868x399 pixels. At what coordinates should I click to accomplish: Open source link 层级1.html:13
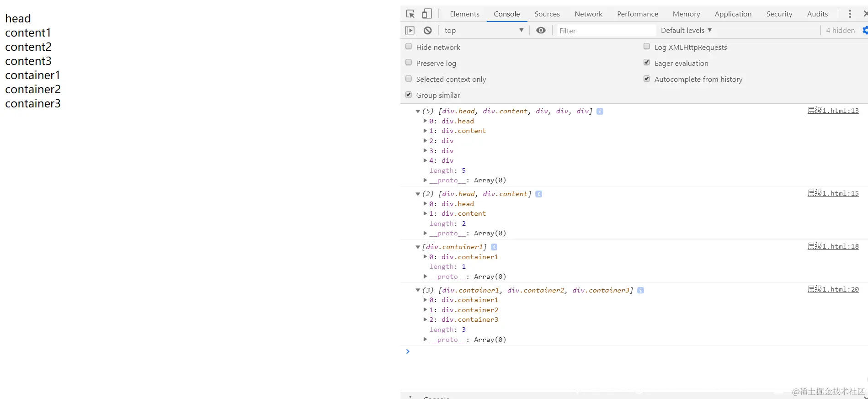(833, 111)
